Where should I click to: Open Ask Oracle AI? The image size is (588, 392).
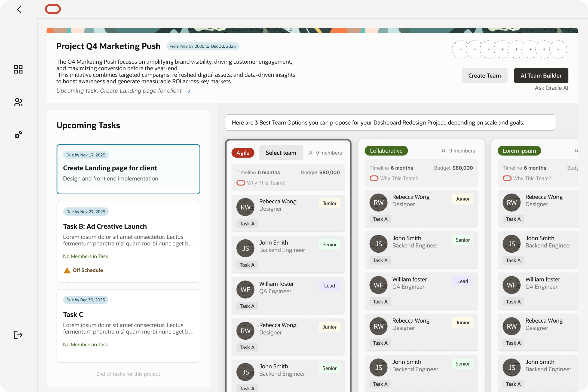551,88
